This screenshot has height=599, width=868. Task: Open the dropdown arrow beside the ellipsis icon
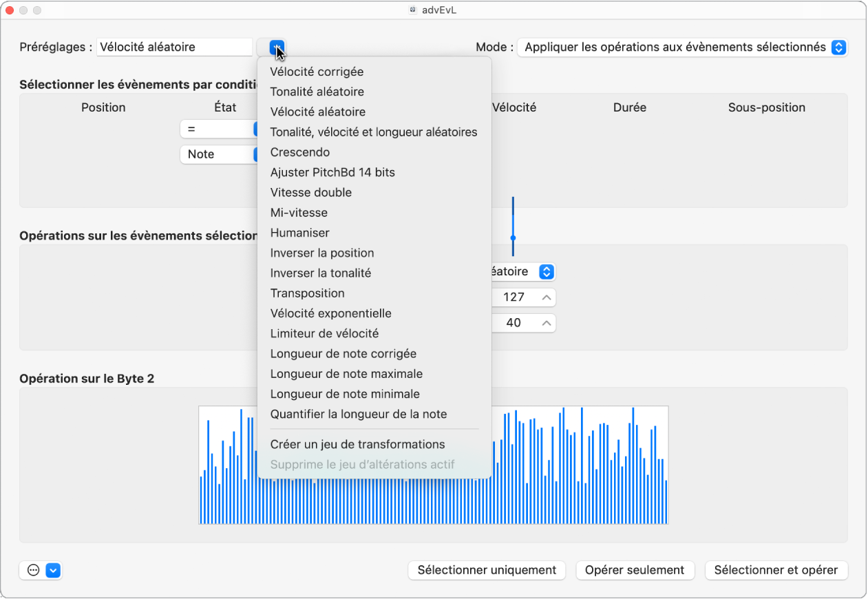pos(54,570)
